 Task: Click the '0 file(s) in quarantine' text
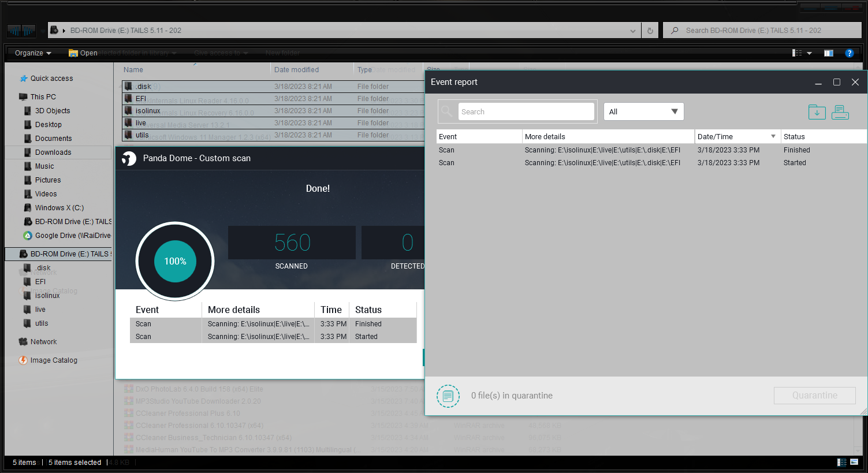click(512, 396)
